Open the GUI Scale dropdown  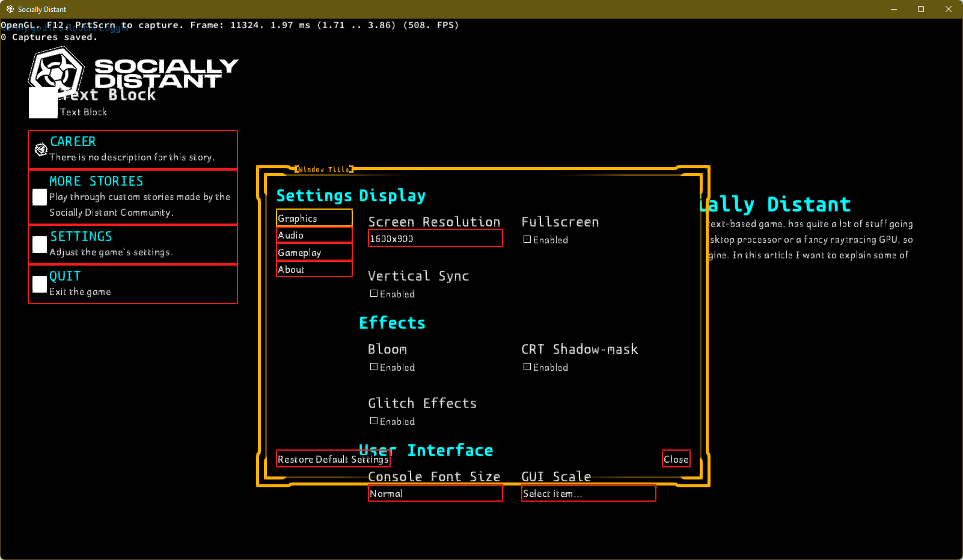coord(588,493)
